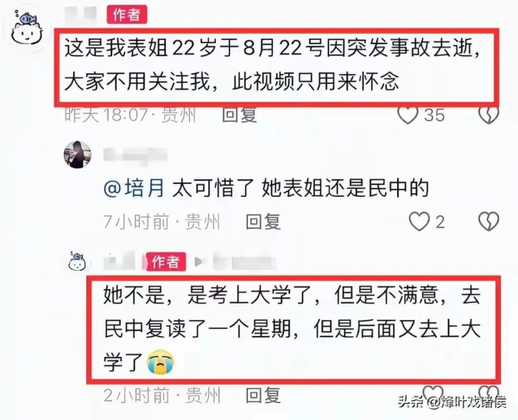
Task: Open the cat avatar of top comment author
Action: (27, 28)
